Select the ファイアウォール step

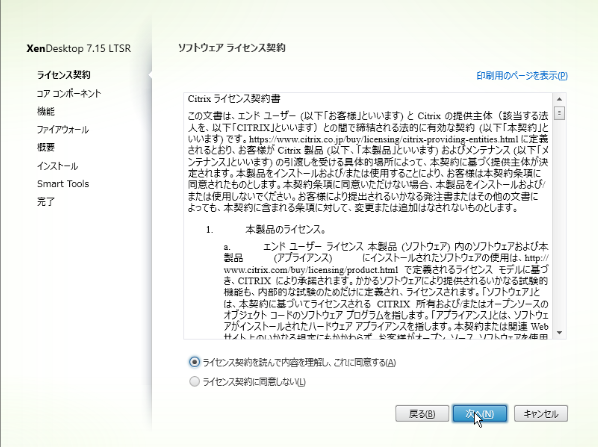click(x=63, y=129)
